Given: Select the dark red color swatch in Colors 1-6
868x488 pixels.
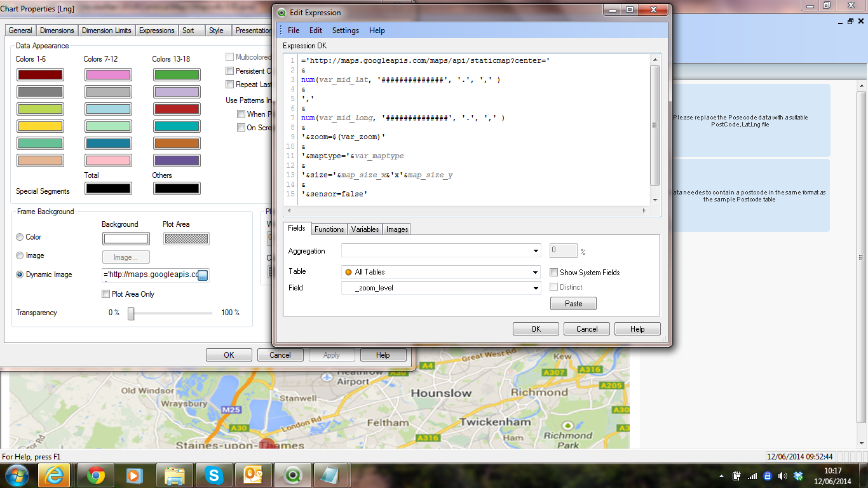Looking at the screenshot, I should point(40,75).
